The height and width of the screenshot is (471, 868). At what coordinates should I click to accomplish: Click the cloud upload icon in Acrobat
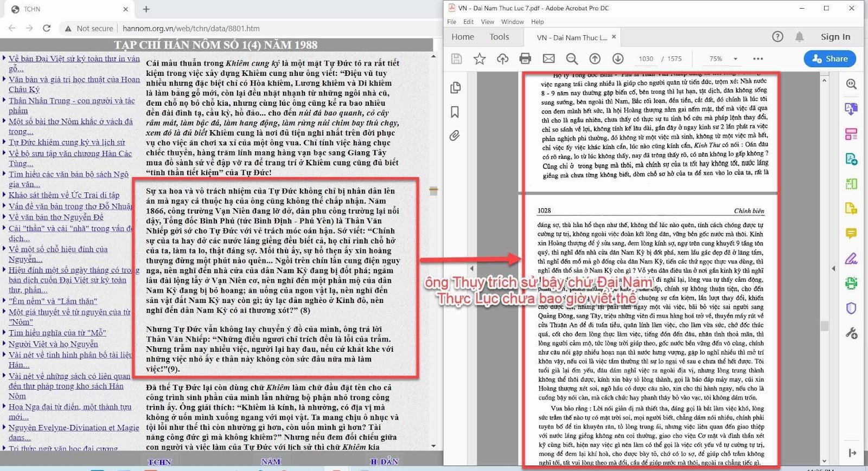coord(502,59)
